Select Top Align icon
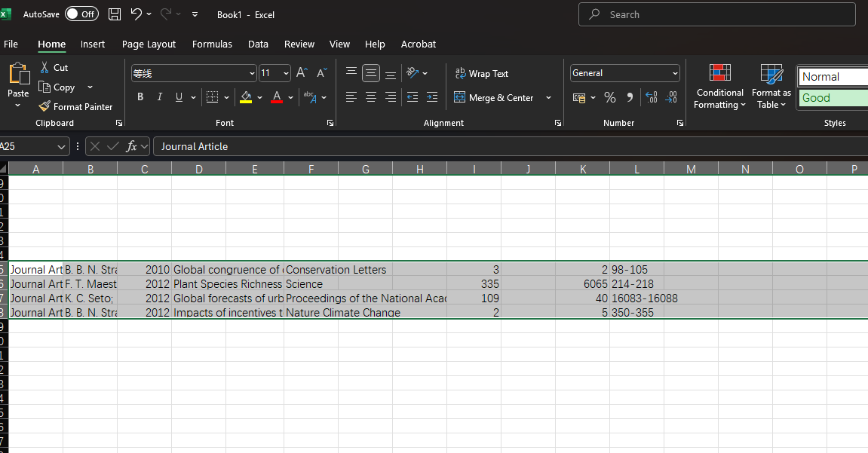This screenshot has width=868, height=453. [x=351, y=72]
